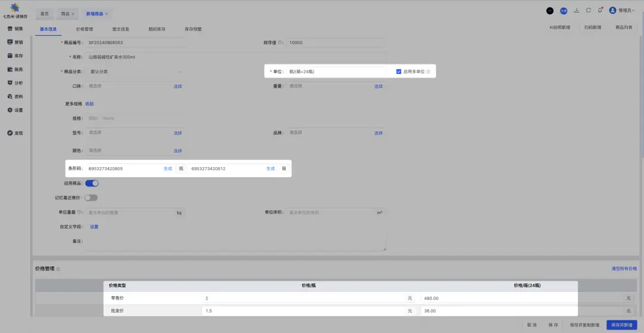Viewport: 644px width, 333px height.
Task: Switch to the 期初库存 tab
Action: [157, 29]
